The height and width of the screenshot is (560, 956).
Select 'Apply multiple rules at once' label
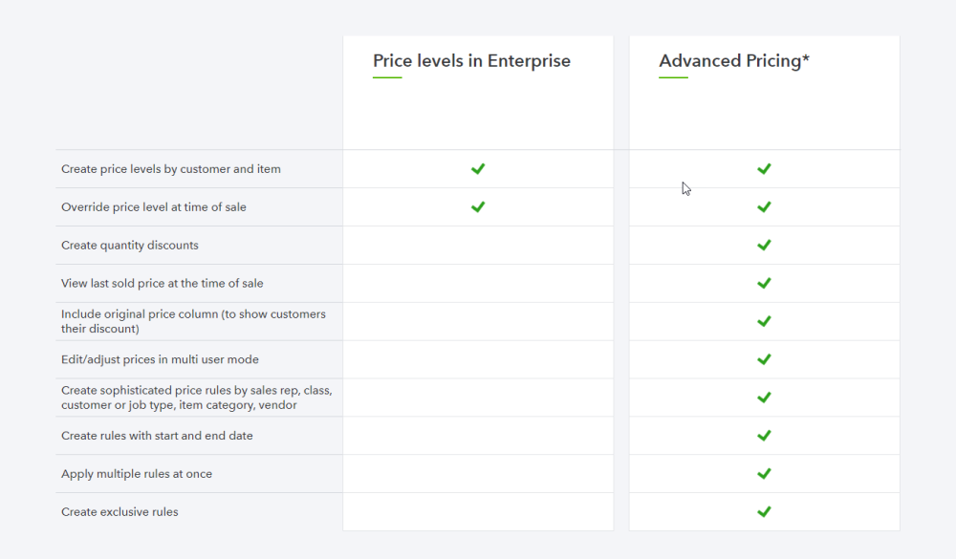point(137,473)
